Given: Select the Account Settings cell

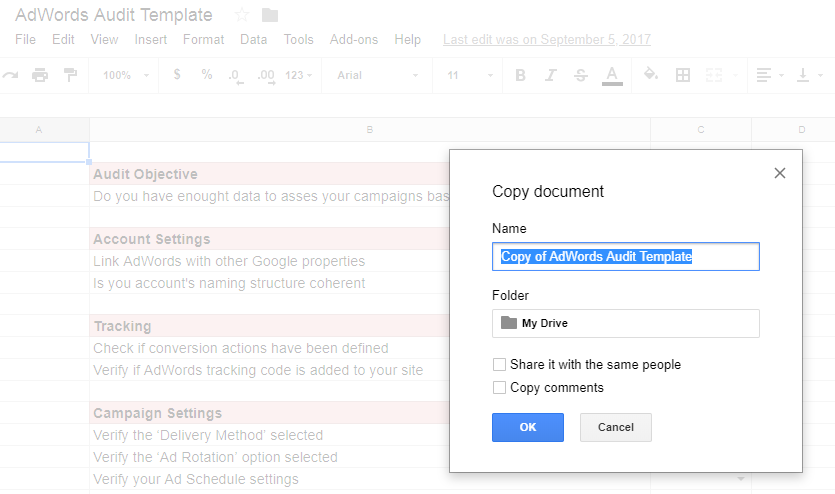Looking at the screenshot, I should tap(269, 239).
